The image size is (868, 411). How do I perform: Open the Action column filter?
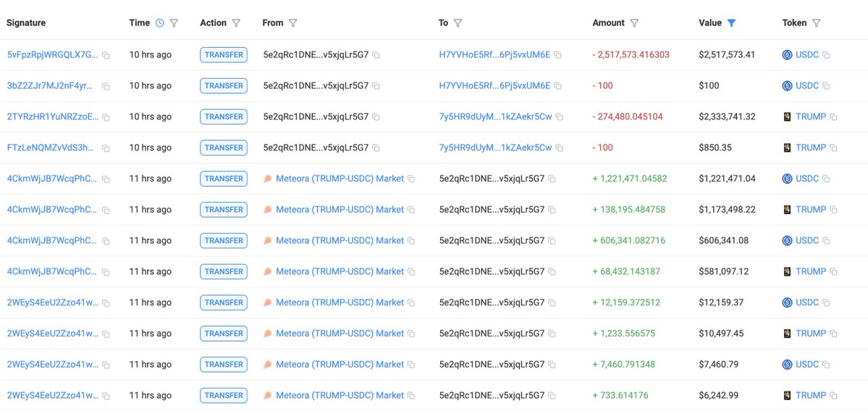point(237,23)
